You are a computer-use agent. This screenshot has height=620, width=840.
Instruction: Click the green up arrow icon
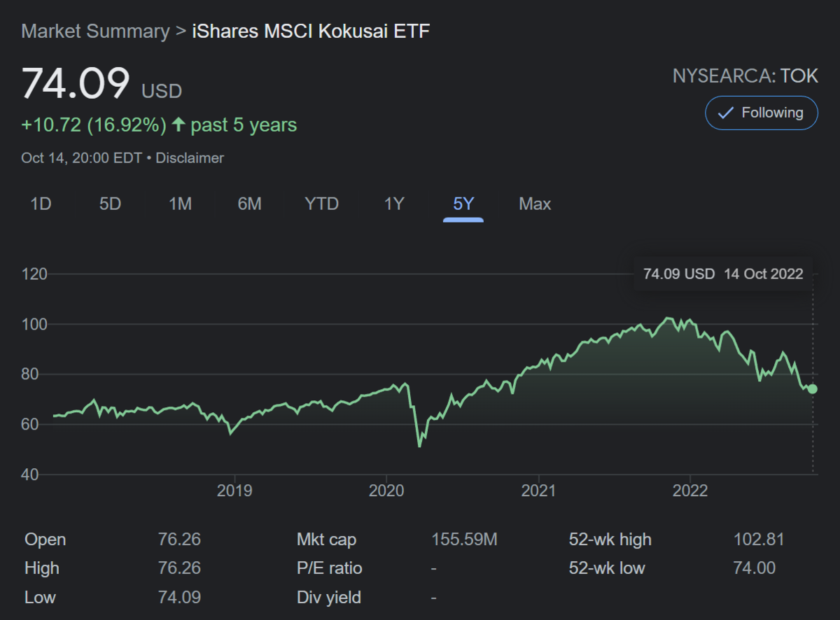tap(178, 125)
